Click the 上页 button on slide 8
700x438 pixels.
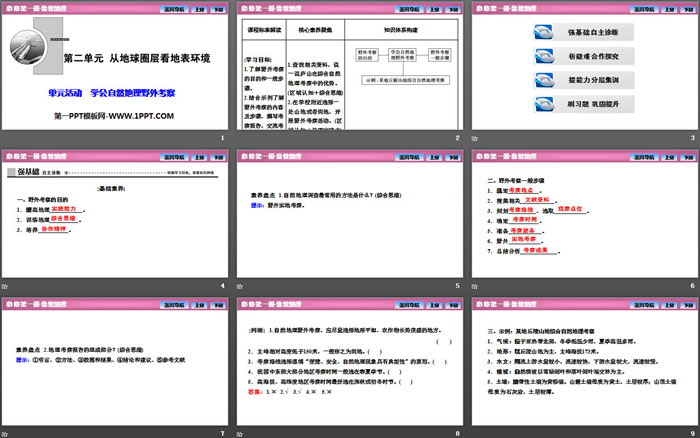point(434,305)
